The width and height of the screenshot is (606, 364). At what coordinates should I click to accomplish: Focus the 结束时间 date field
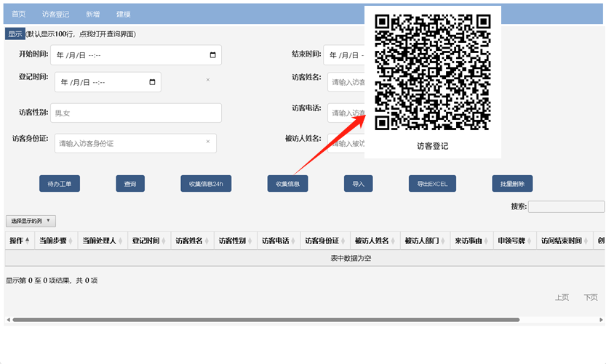(344, 55)
